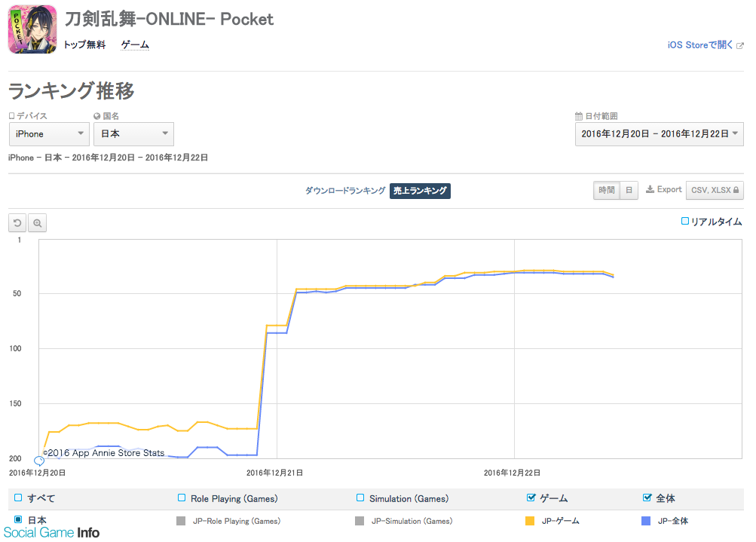The width and height of the screenshot is (756, 542).
Task: Open the 日本 country dropdown
Action: click(133, 134)
